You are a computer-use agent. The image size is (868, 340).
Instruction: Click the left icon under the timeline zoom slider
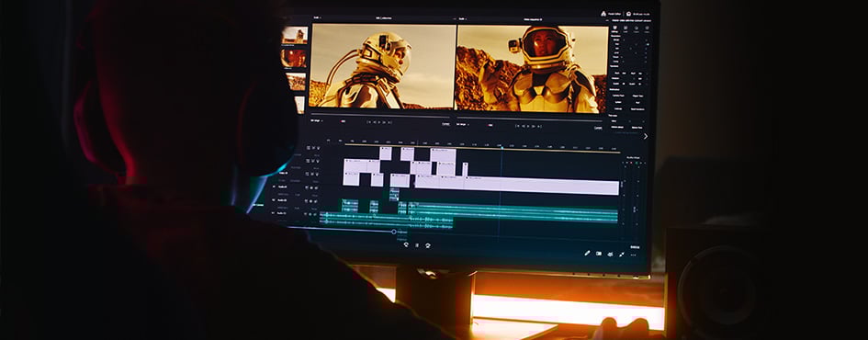click(406, 244)
